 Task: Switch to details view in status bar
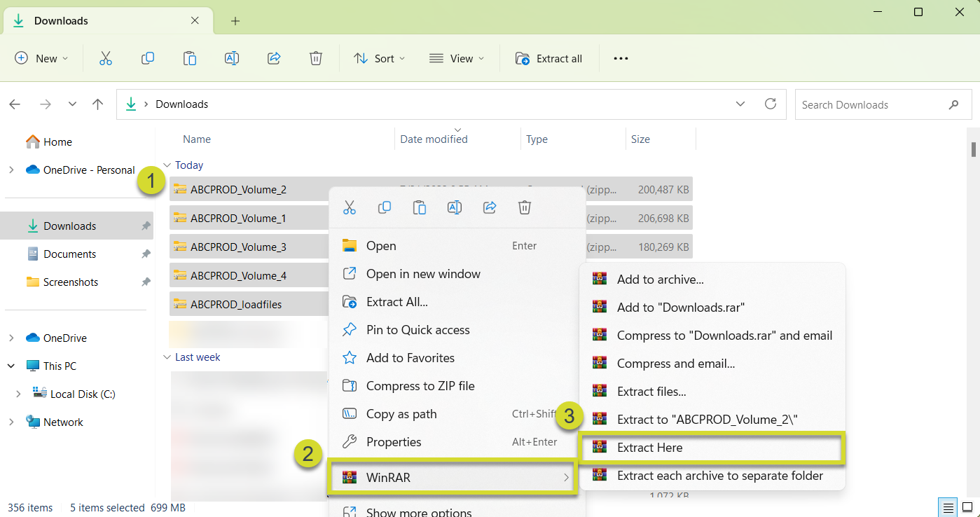click(948, 507)
